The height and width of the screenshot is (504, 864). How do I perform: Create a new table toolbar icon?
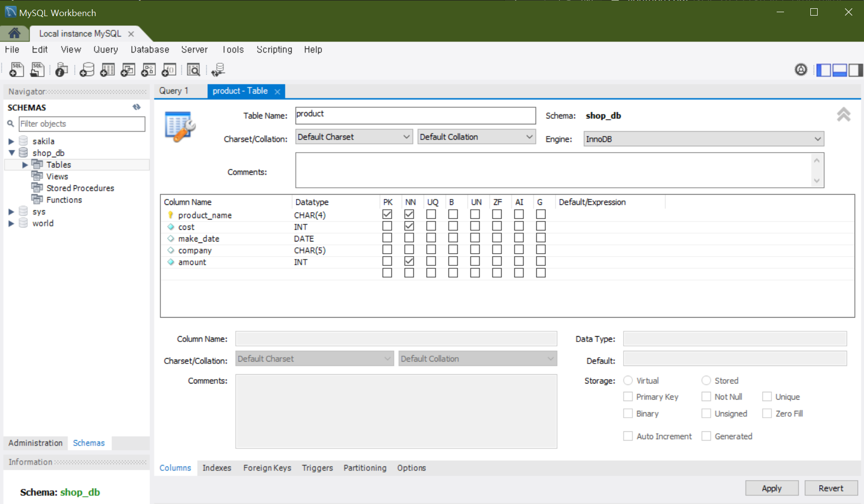pyautogui.click(x=107, y=70)
